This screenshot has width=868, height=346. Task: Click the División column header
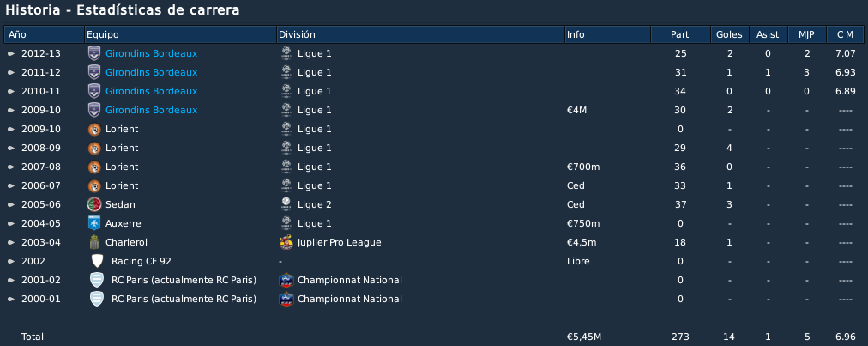coord(420,34)
